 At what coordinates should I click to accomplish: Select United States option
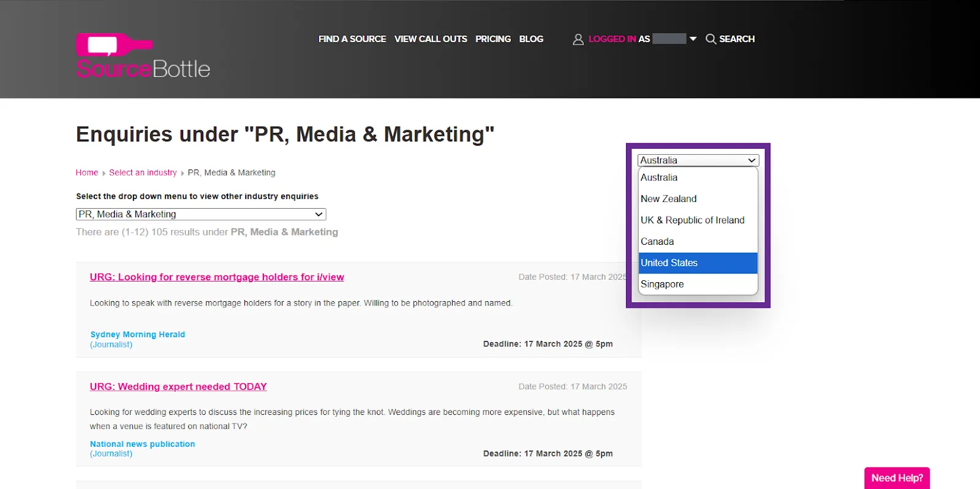(x=698, y=263)
